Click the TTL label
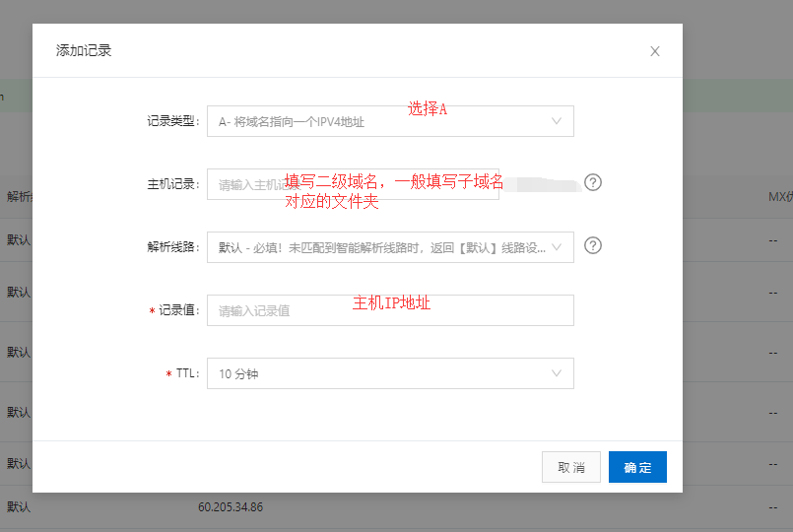The height and width of the screenshot is (532, 793). click(187, 373)
